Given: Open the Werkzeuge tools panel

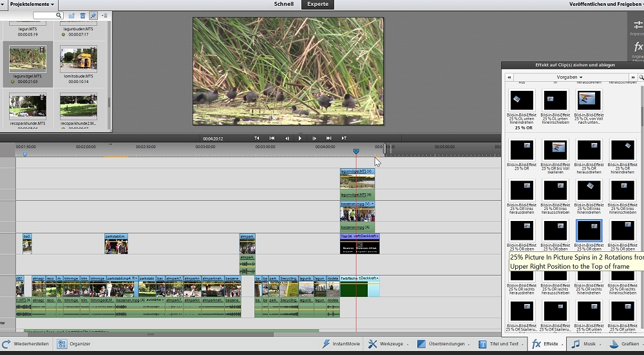Looking at the screenshot, I should pyautogui.click(x=388, y=344).
